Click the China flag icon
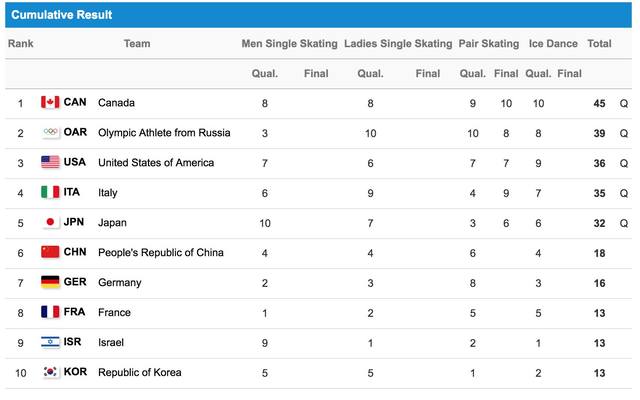Screen dimensions: 640x400 click(x=50, y=252)
